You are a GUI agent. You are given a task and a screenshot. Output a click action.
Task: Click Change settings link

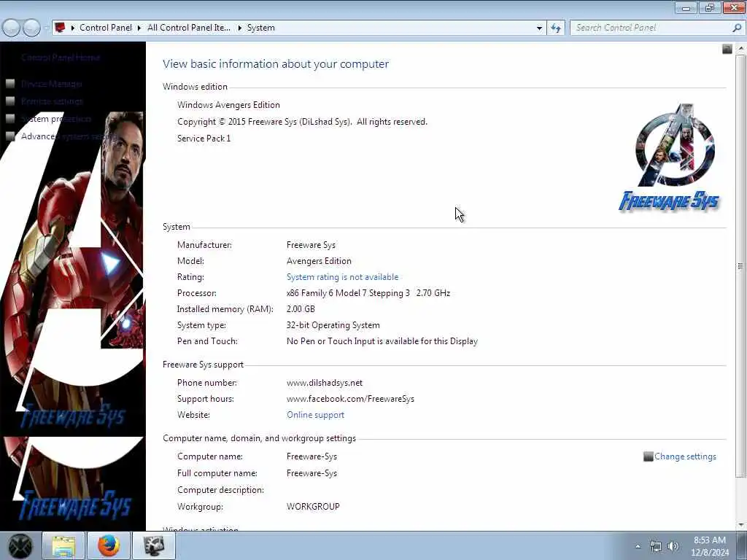coord(685,456)
